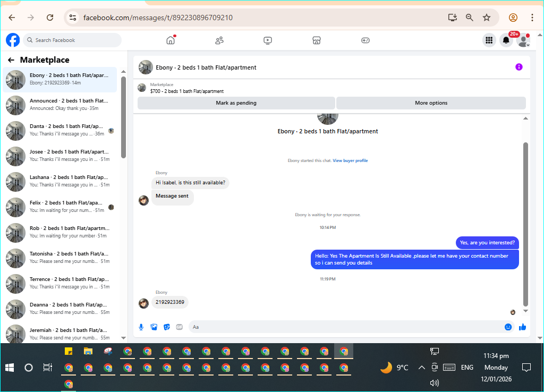The width and height of the screenshot is (544, 392).
Task: Choose a sticker icon in composer
Action: (x=167, y=327)
